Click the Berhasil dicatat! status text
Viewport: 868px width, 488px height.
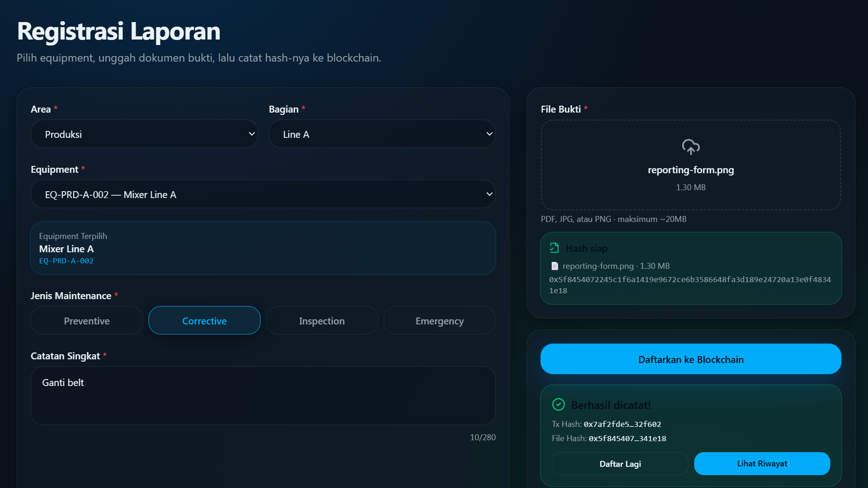pyautogui.click(x=611, y=405)
